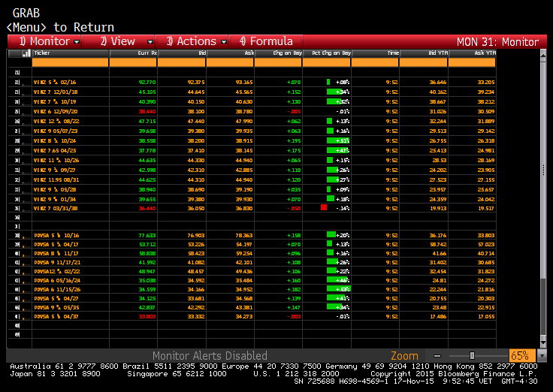553x392 pixels.
Task: Click red percent-change bar for VENZ 7 03/31/38
Action: pyautogui.click(x=324, y=207)
